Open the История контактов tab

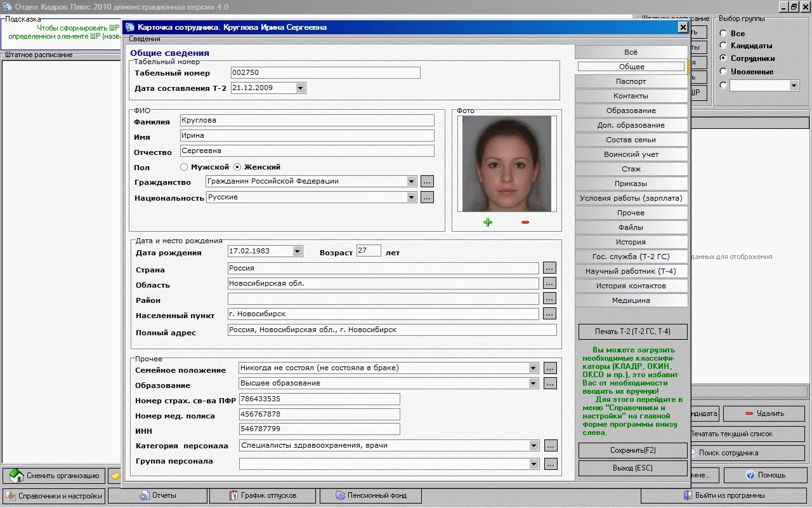pos(631,286)
